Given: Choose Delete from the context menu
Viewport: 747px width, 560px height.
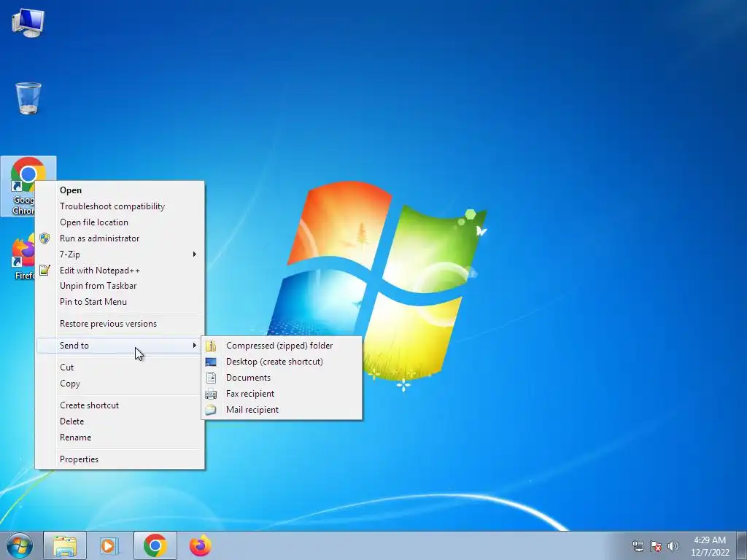Looking at the screenshot, I should coord(120,421).
